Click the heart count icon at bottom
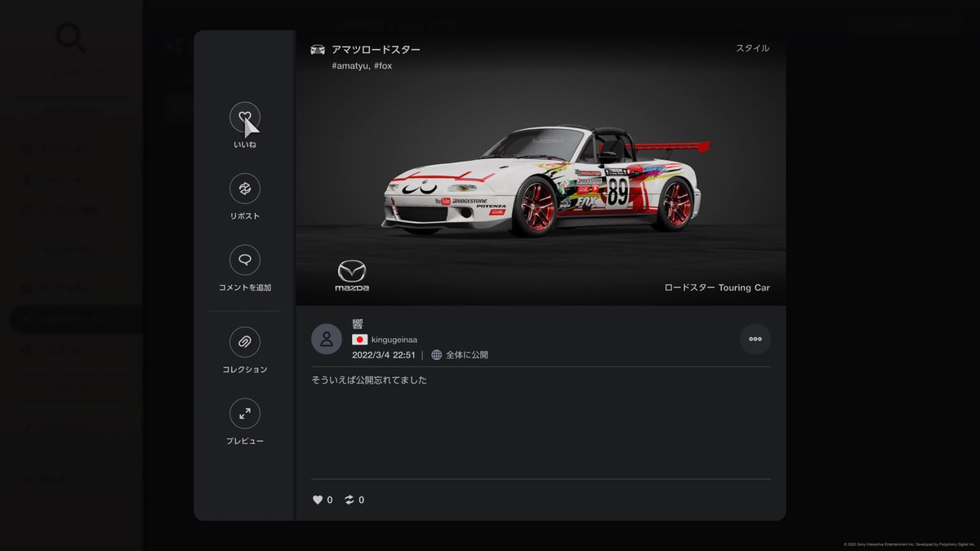The height and width of the screenshot is (551, 980). 318,500
